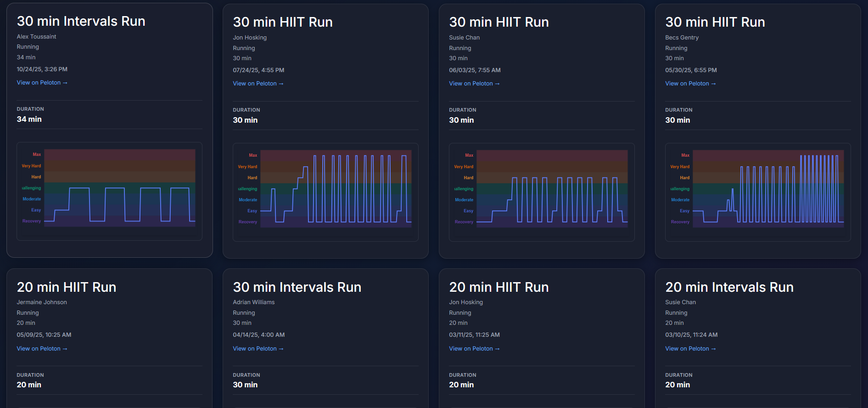Click the 20 min HIIT Run heading by Jon Hosking

click(499, 287)
